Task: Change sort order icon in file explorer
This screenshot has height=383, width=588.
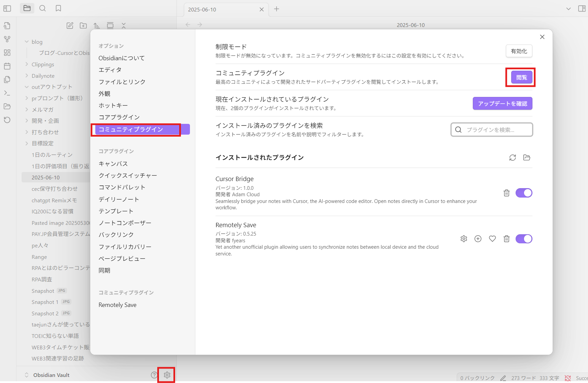Action: coord(97,26)
